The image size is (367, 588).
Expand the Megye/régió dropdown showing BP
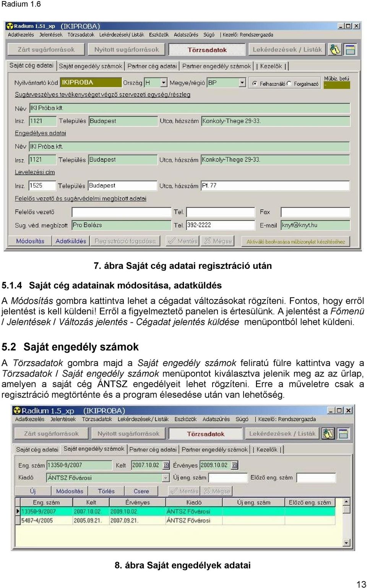[242, 83]
